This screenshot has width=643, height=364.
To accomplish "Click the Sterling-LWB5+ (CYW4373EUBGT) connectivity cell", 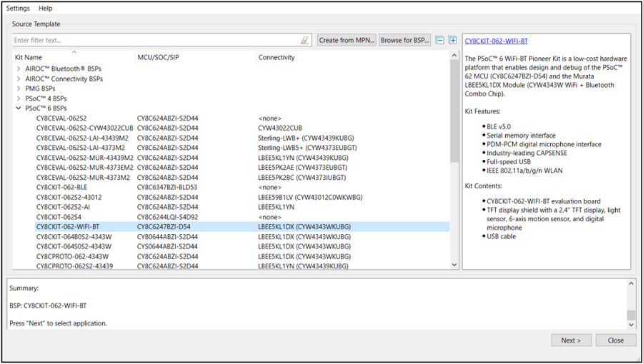I will 307,148.
